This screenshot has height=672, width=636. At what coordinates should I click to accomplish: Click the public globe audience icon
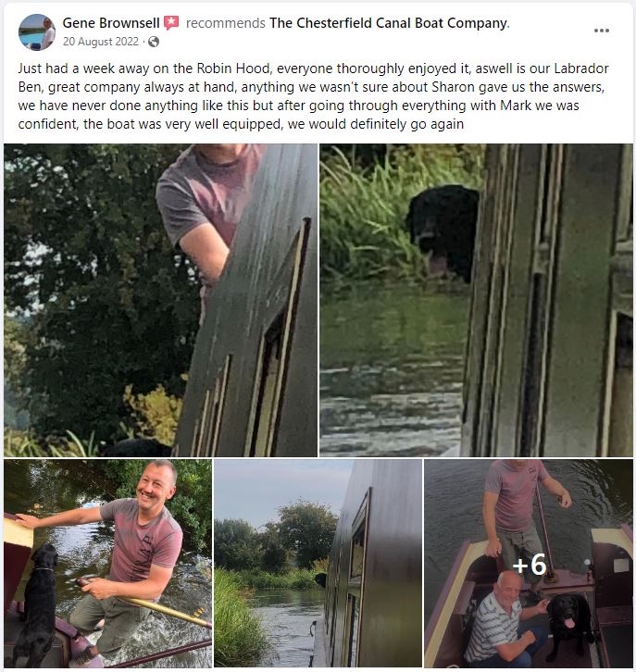click(x=154, y=42)
